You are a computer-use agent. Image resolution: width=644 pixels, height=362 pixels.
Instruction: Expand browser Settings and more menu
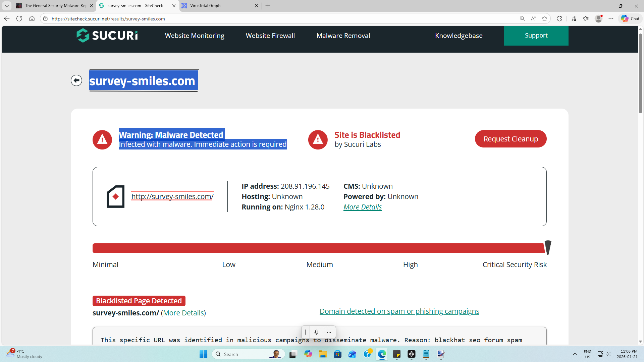click(611, 18)
